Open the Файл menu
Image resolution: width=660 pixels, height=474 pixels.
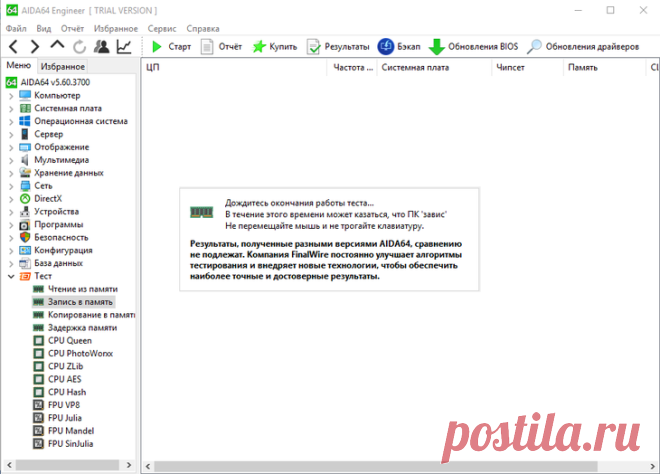pyautogui.click(x=16, y=29)
